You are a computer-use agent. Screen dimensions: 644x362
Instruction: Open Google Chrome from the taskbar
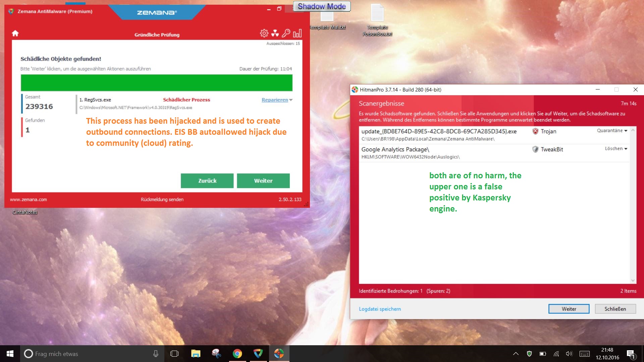237,354
